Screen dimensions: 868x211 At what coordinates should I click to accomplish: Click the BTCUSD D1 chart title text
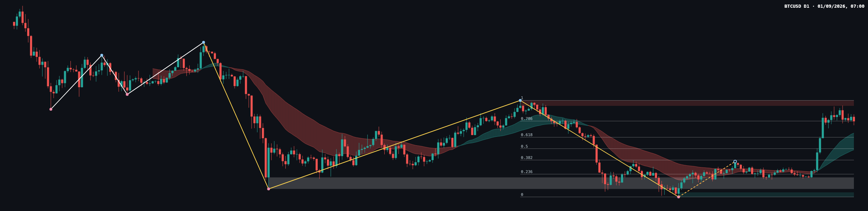(x=824, y=6)
